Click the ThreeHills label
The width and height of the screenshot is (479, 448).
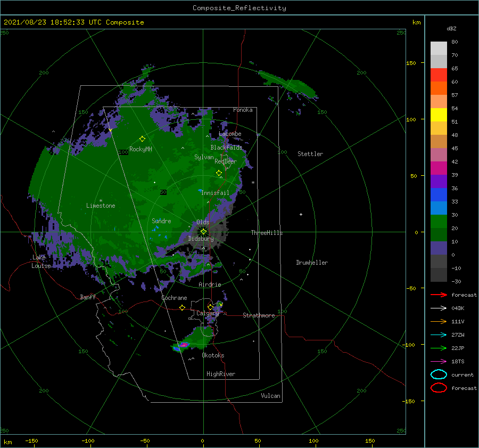coord(267,233)
